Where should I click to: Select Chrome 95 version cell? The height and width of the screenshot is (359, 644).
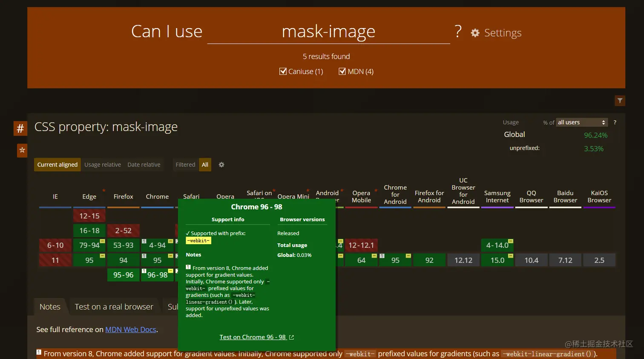(x=158, y=260)
